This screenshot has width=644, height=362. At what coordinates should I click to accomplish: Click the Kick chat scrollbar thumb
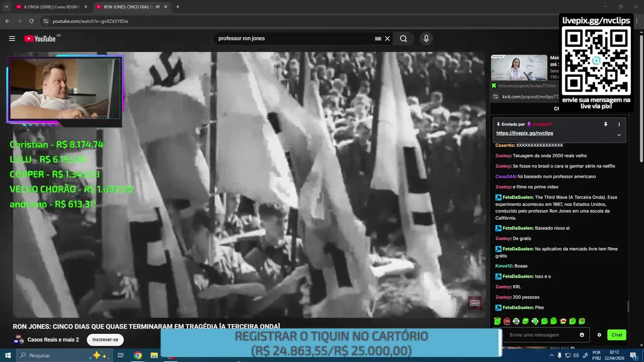[628, 306]
